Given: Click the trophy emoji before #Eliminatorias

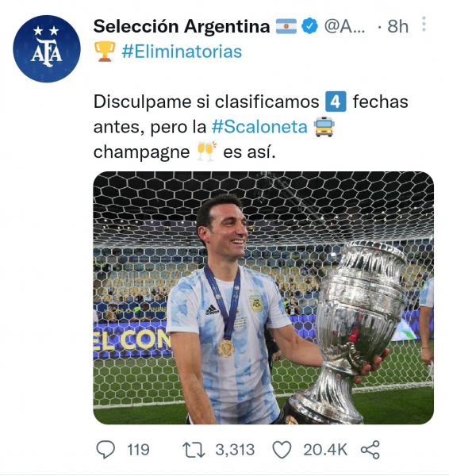Looking at the screenshot, I should (105, 52).
